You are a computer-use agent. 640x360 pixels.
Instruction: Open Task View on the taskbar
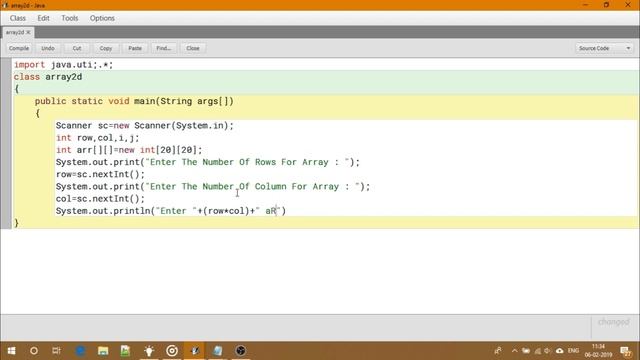(x=56, y=351)
